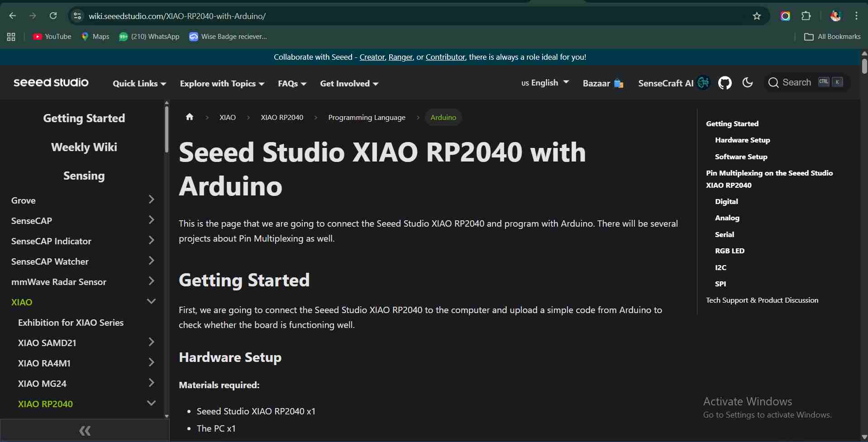The height and width of the screenshot is (442, 868).
Task: View site information icon in address bar
Action: click(77, 16)
